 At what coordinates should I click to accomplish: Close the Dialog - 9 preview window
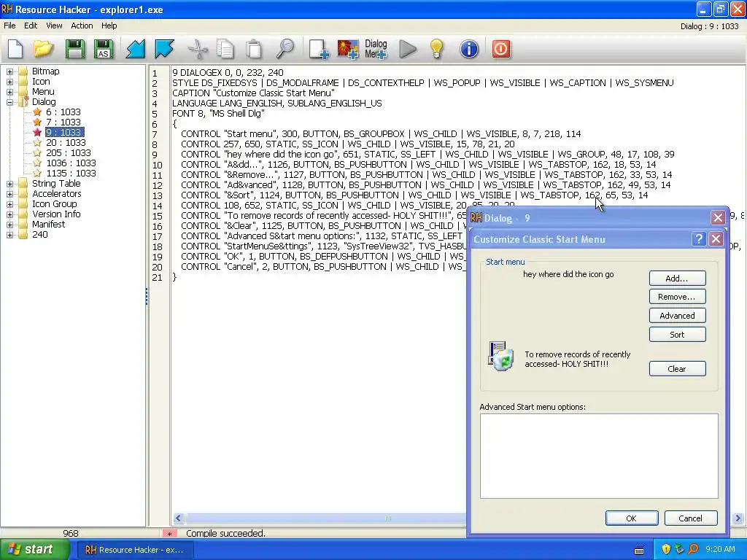(718, 218)
